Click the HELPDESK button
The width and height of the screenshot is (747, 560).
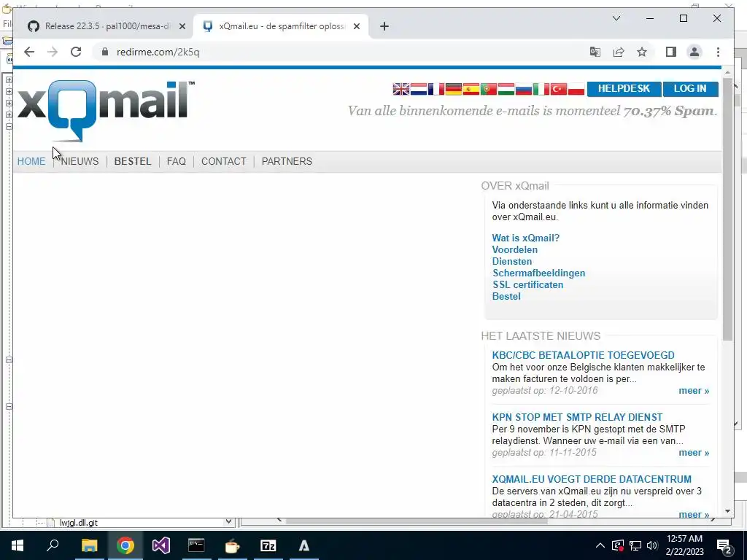pyautogui.click(x=624, y=88)
